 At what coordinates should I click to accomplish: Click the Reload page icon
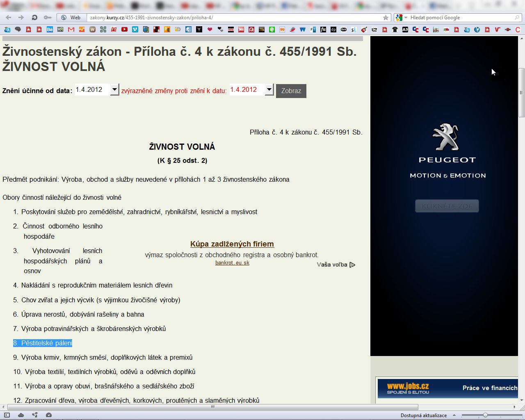coord(34,18)
